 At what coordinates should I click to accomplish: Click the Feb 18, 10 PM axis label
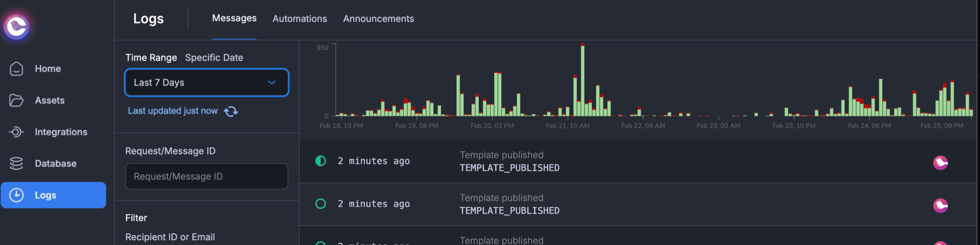[341, 126]
